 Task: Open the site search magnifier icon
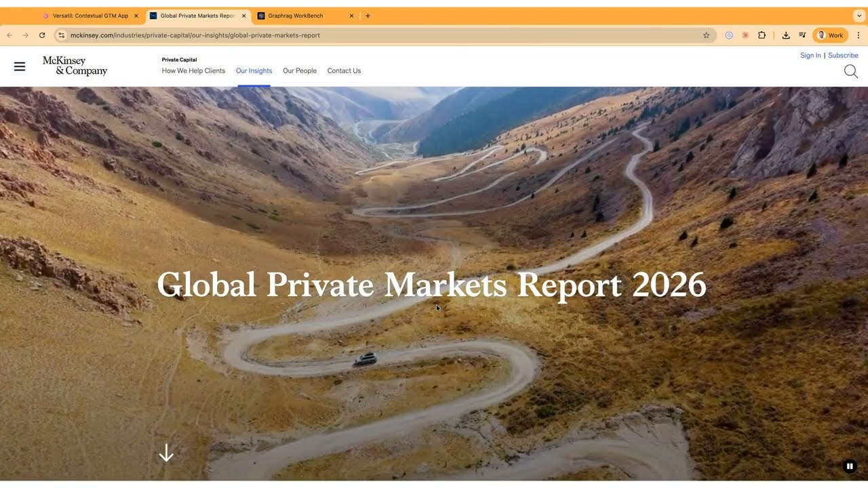pyautogui.click(x=851, y=71)
